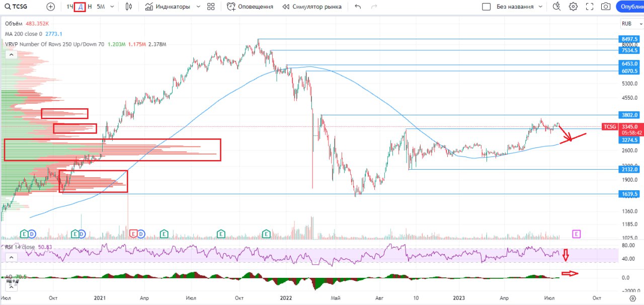644x305 pixels.
Task: Open quick search lightning icon
Action: [x=556, y=7]
